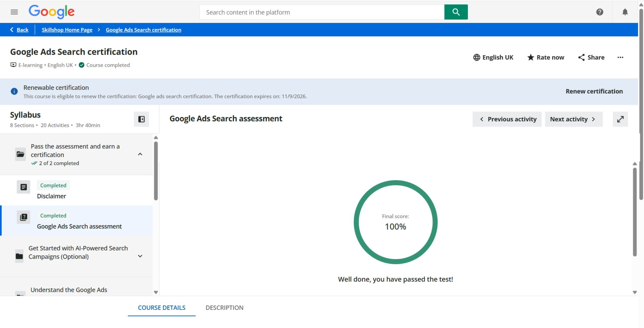Click Renew certification
The width and height of the screenshot is (644, 328).
tap(594, 91)
